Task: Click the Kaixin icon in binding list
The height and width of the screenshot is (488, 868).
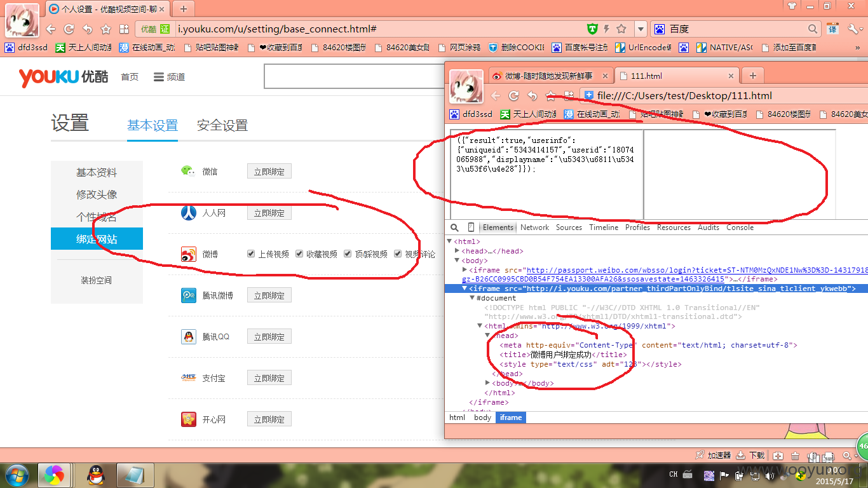Action: pyautogui.click(x=188, y=419)
